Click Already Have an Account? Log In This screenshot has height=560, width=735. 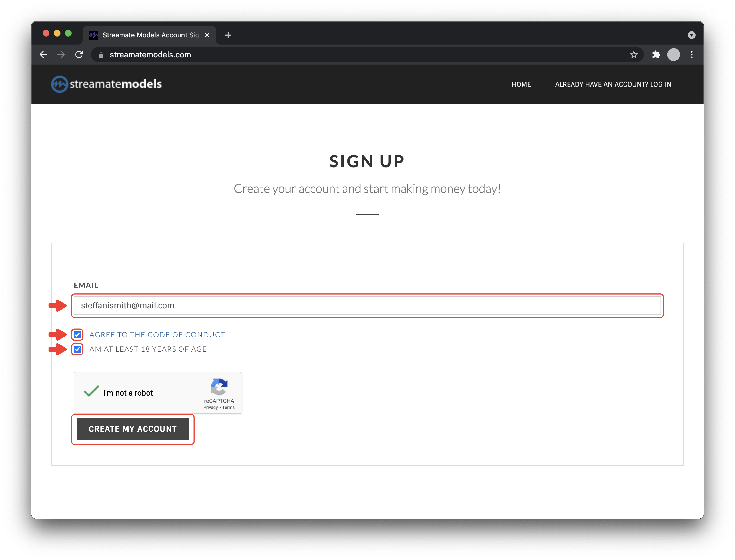point(613,85)
